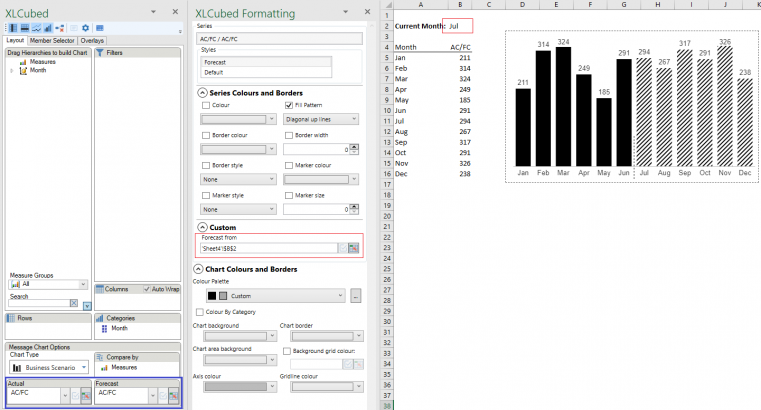Image resolution: width=761 pixels, height=410 pixels.
Task: Click the Compare by icon
Action: pyautogui.click(x=99, y=357)
